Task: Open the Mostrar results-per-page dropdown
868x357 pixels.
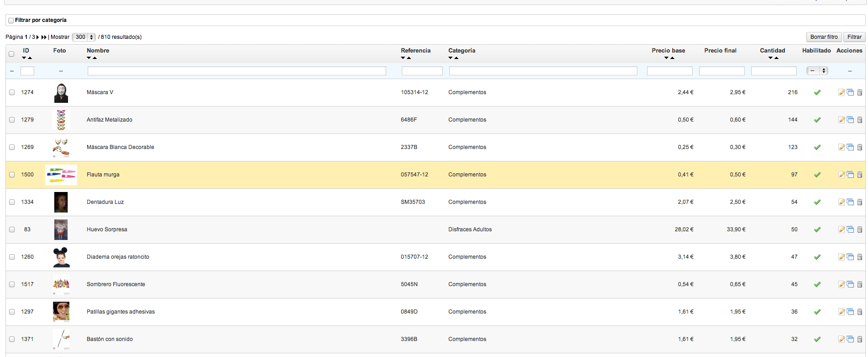Action: 84,37
